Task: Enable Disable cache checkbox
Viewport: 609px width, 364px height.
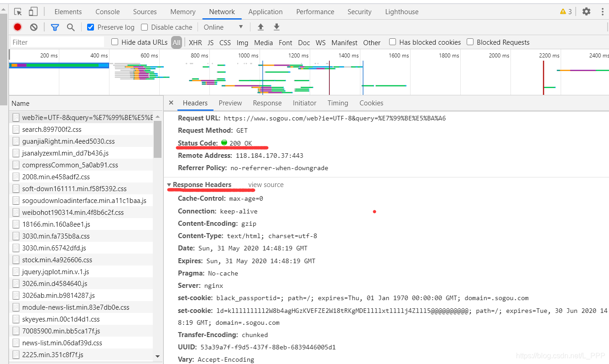Action: click(x=144, y=27)
